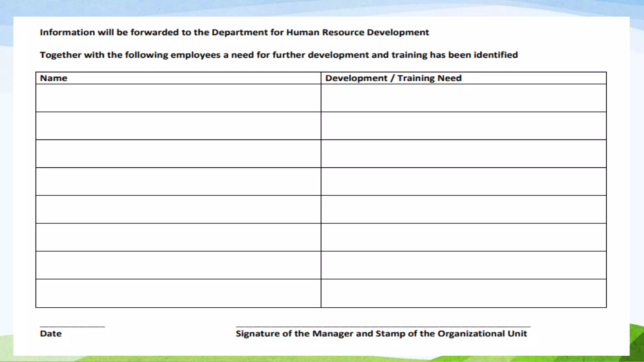The image size is (644, 362).
Task: Click the first empty Name cell
Action: click(178, 98)
